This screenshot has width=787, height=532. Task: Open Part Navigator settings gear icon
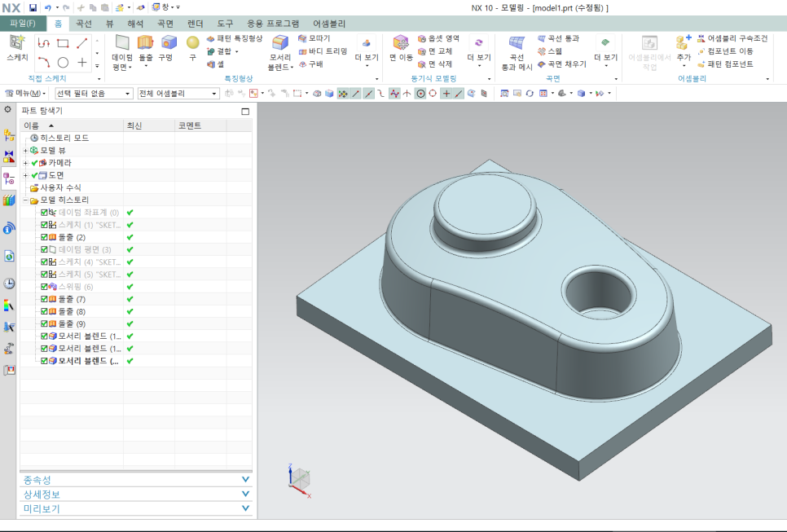[x=7, y=109]
